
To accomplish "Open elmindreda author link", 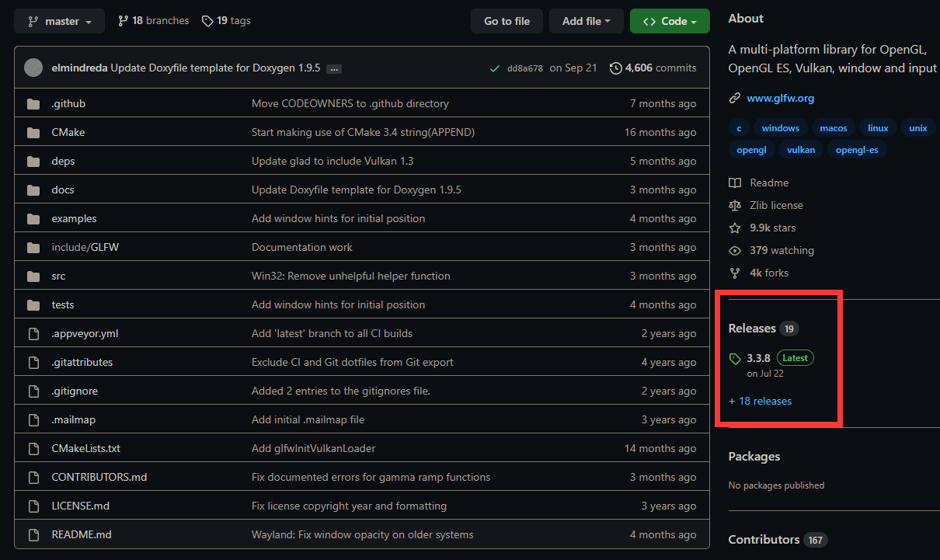I will coord(79,68).
